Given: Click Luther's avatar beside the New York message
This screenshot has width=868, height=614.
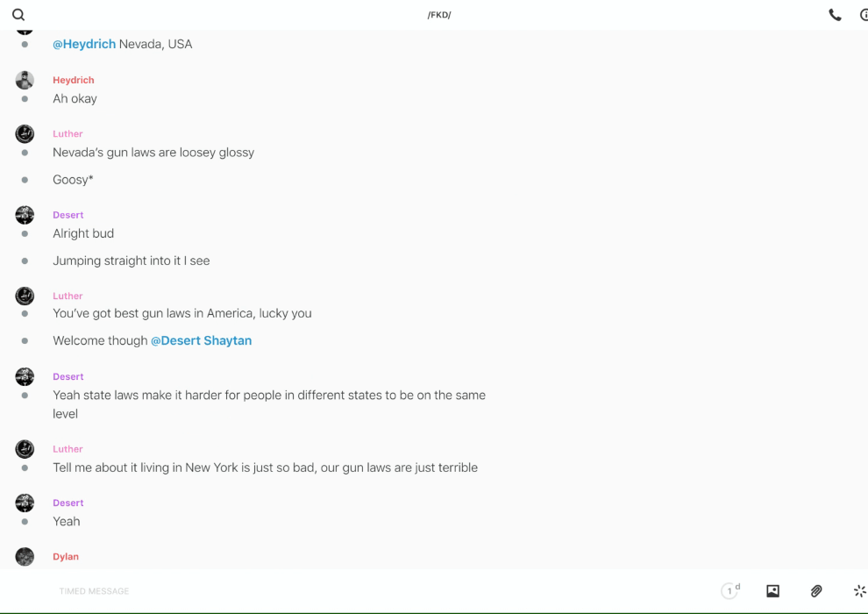Looking at the screenshot, I should (25, 449).
